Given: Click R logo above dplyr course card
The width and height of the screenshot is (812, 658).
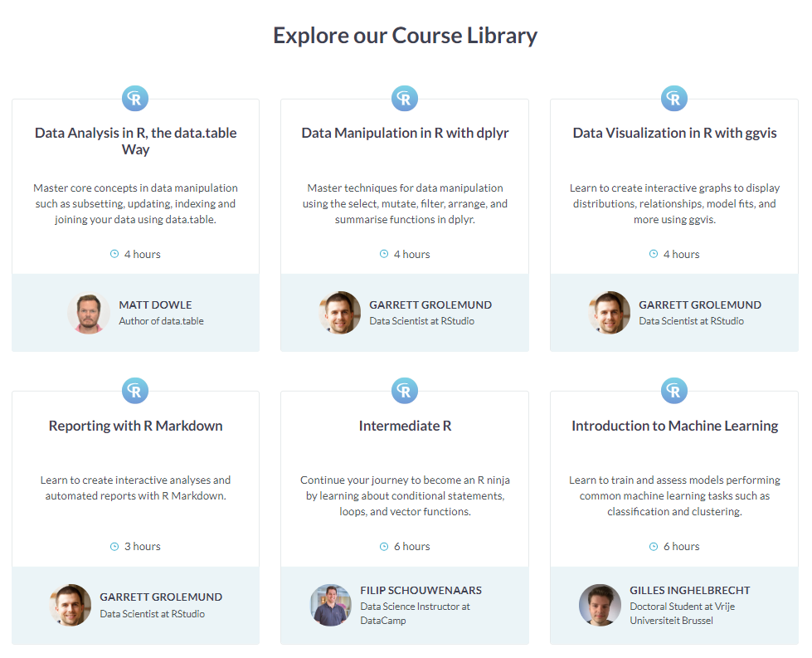Looking at the screenshot, I should click(405, 99).
